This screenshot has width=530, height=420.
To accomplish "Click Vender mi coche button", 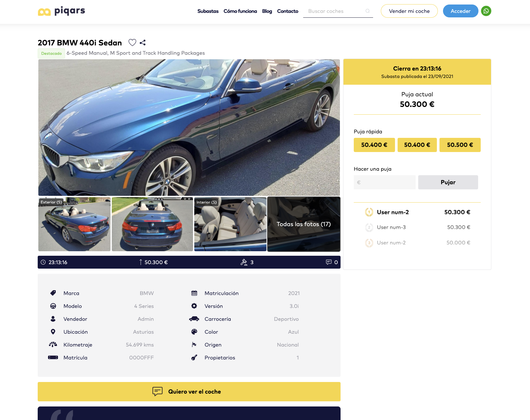I will pos(409,11).
